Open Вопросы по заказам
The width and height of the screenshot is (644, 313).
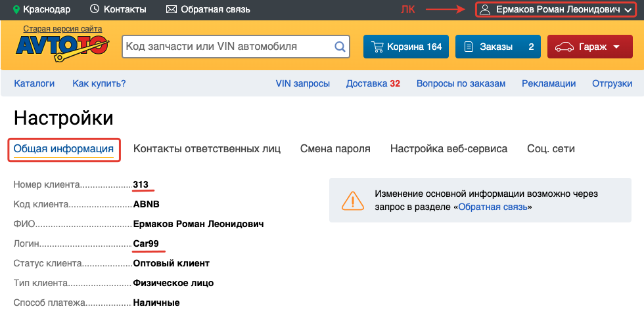[x=461, y=84]
